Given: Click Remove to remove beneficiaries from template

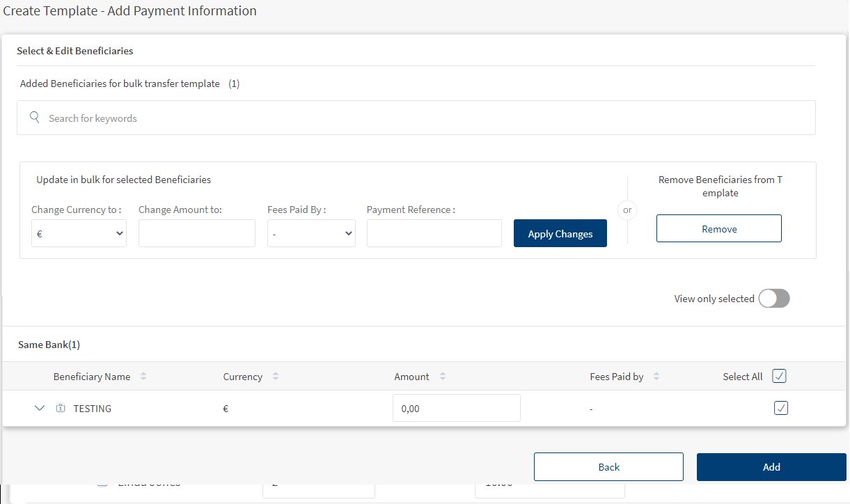Looking at the screenshot, I should tap(718, 228).
